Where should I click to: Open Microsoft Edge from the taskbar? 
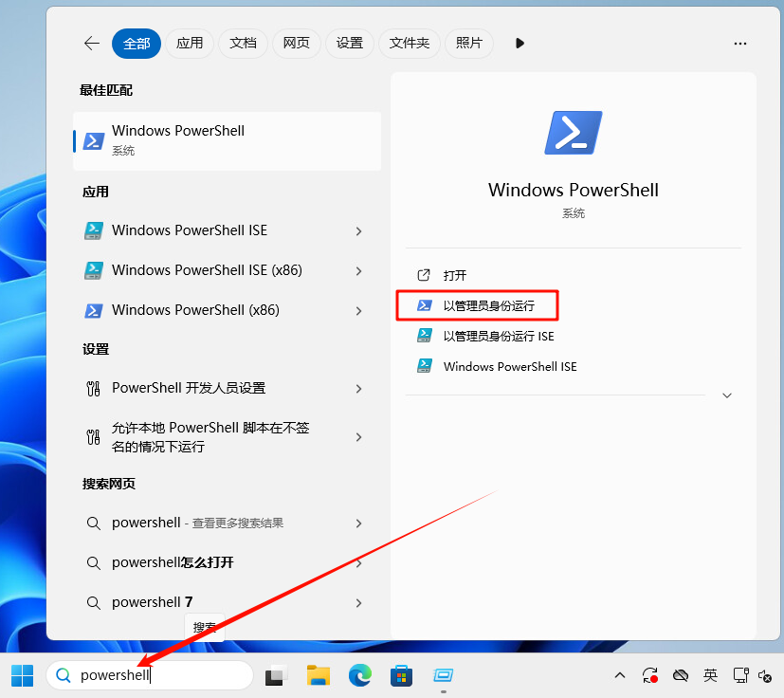(x=359, y=675)
